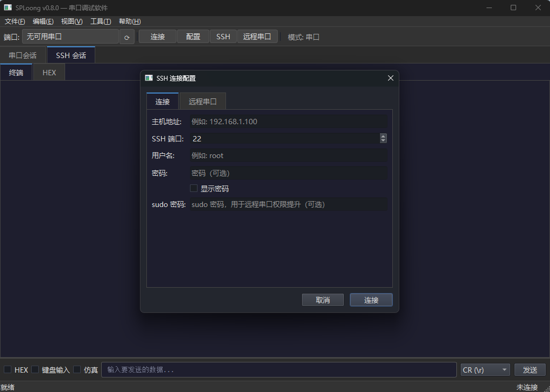Open the 视图(V) menu

[72, 22]
